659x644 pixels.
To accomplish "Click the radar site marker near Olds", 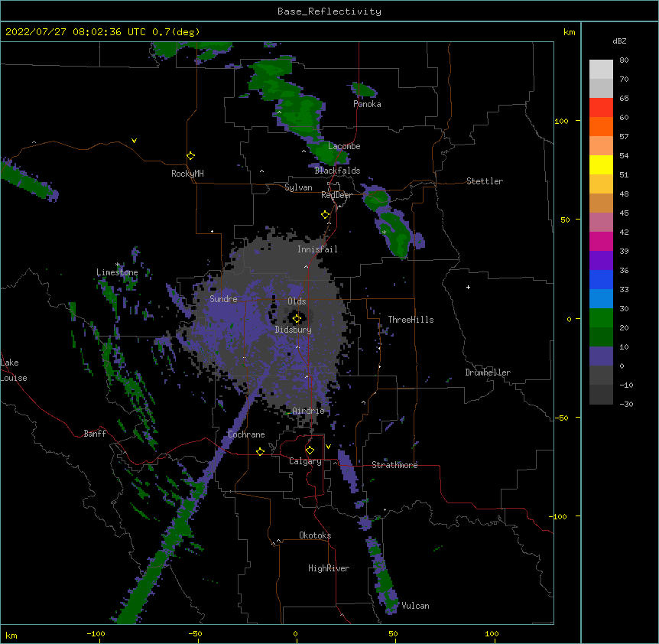I will point(297,319).
